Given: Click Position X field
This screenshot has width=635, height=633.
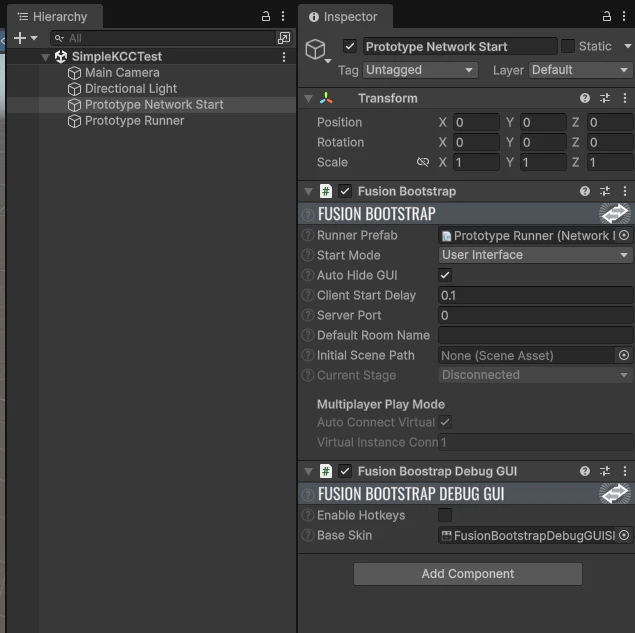Looking at the screenshot, I should [476, 122].
